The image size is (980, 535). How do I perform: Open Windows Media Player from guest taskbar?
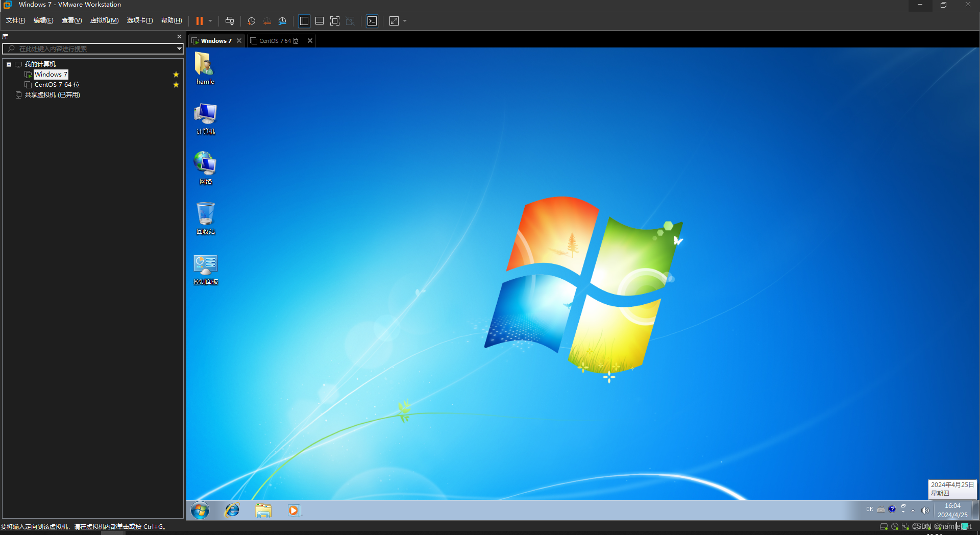pos(294,510)
